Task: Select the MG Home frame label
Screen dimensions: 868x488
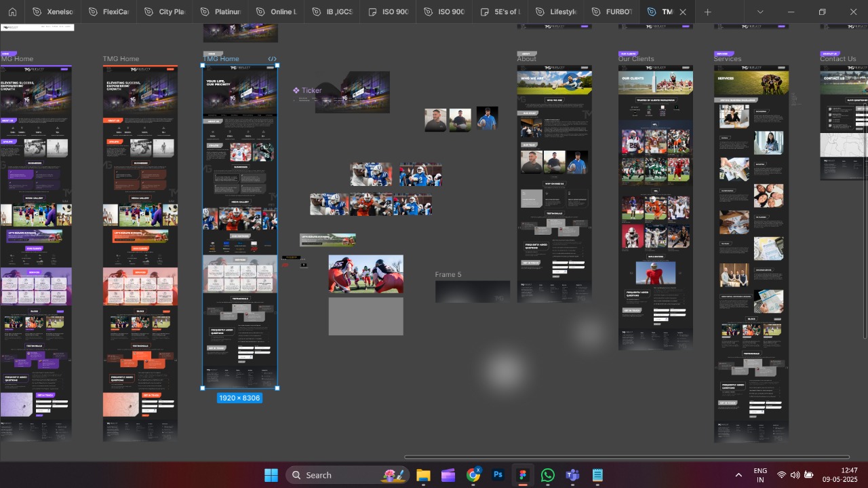Action: pyautogui.click(x=17, y=59)
